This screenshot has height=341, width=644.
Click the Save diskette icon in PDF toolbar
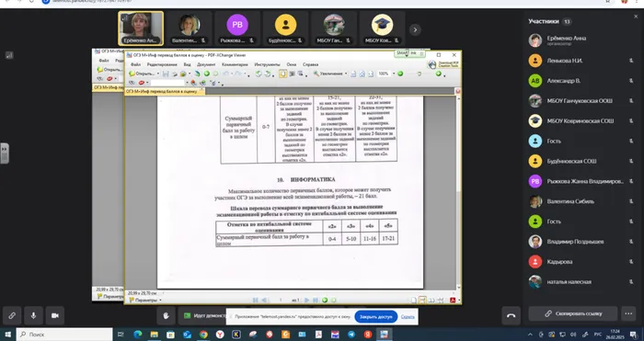click(166, 74)
